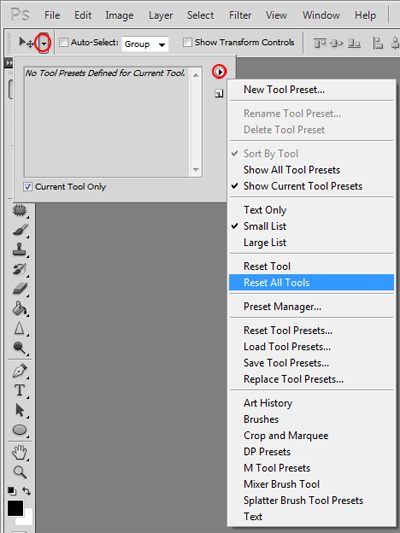The height and width of the screenshot is (533, 400).
Task: Select the Paint Bucket tool
Action: pos(20,308)
